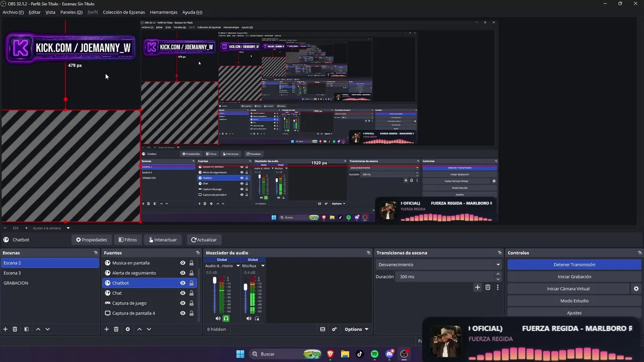Open Brave browser from the taskbar
The height and width of the screenshot is (362, 644).
tap(331, 354)
